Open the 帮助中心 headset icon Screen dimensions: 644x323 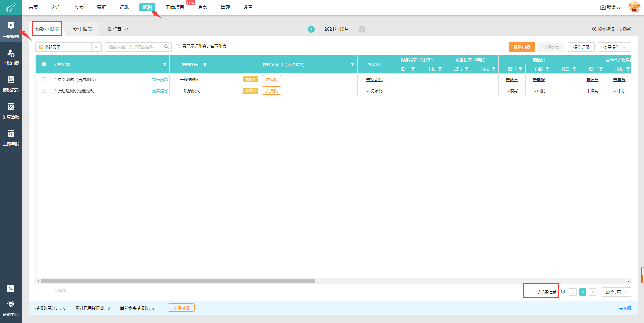pos(11,304)
